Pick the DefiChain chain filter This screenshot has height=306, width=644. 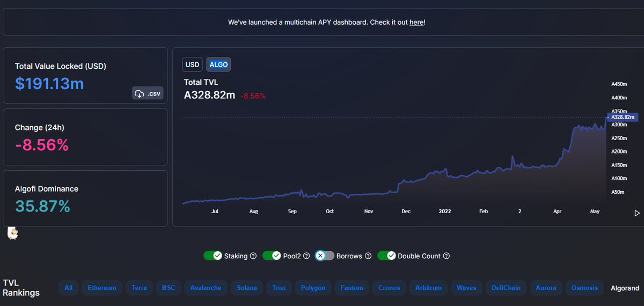pyautogui.click(x=506, y=288)
